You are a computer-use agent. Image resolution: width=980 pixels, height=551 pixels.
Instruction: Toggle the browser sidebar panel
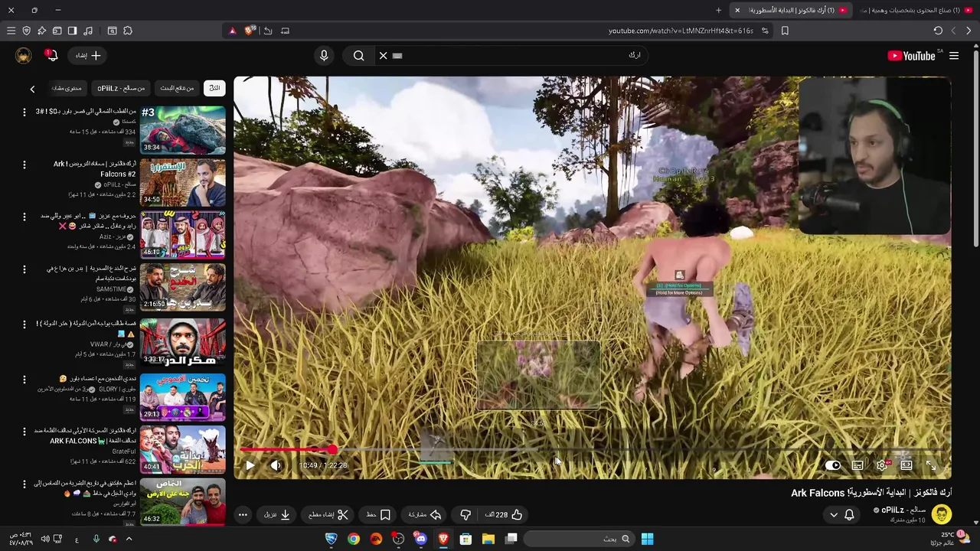(72, 31)
